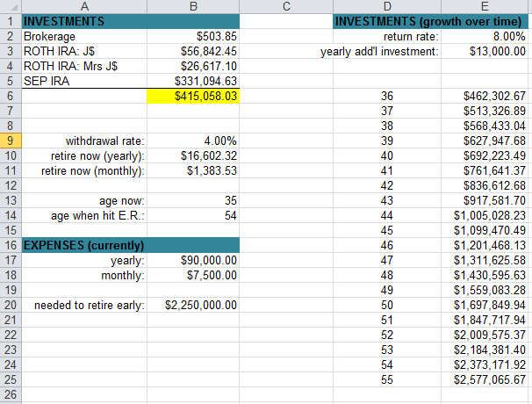Select the $56,842.45 cell

coord(193,51)
